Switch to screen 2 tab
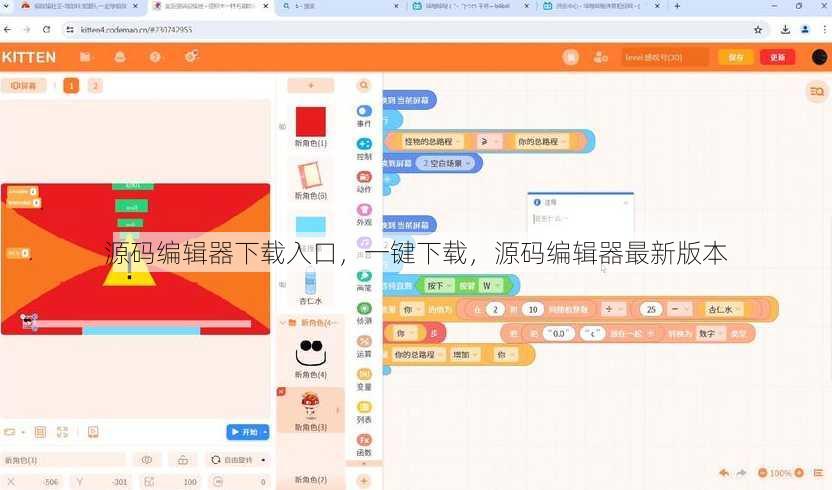Screen dimensions: 832x490 pos(95,85)
